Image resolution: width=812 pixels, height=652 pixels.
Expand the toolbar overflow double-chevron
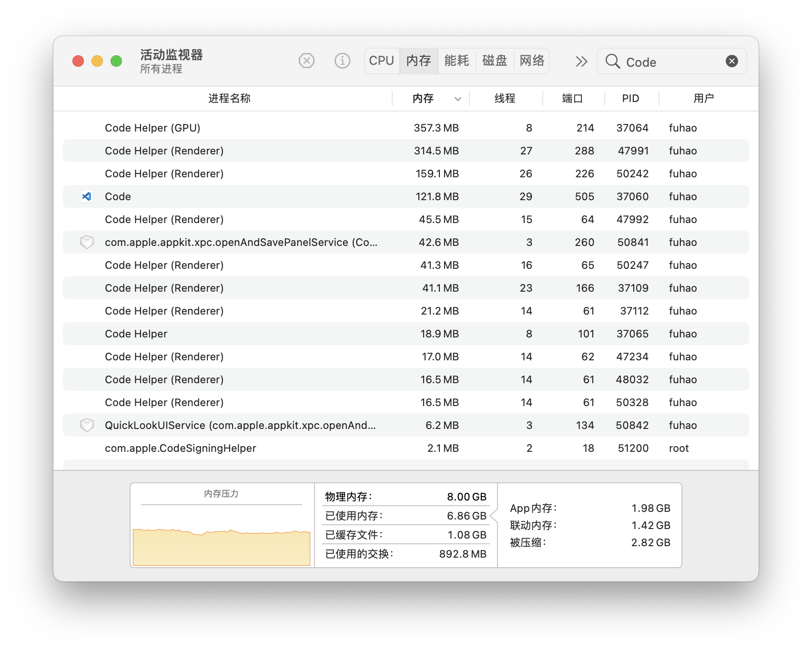click(x=581, y=61)
